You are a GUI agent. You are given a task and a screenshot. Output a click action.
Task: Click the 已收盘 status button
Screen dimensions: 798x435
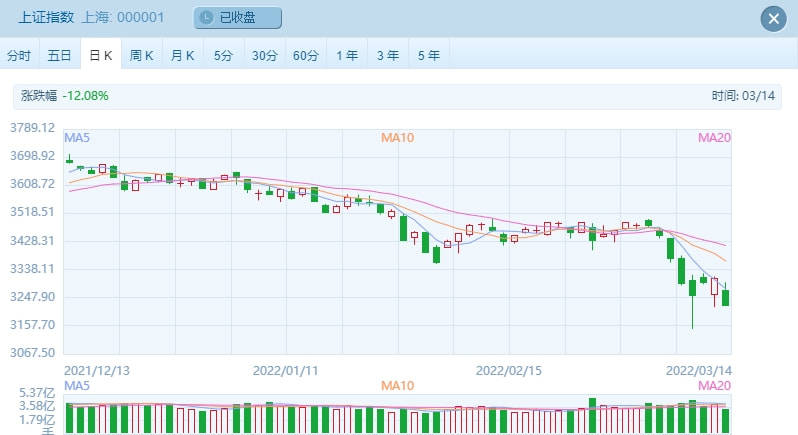tap(237, 18)
